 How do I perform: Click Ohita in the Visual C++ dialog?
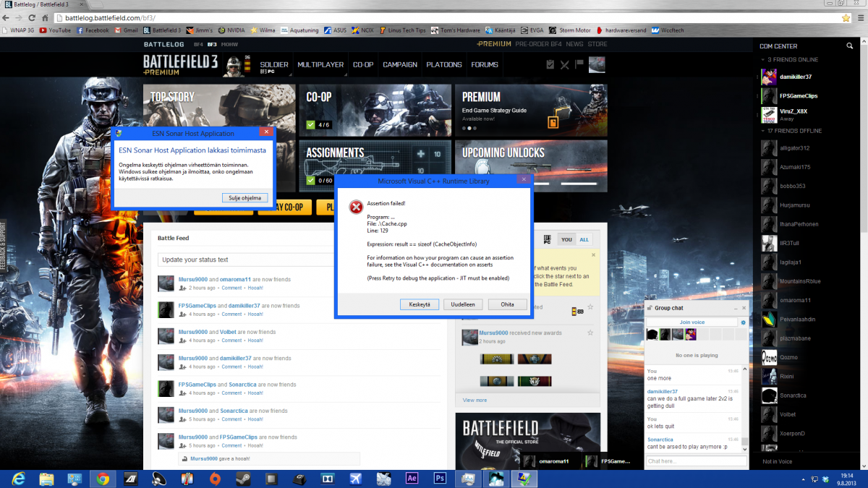coord(507,304)
